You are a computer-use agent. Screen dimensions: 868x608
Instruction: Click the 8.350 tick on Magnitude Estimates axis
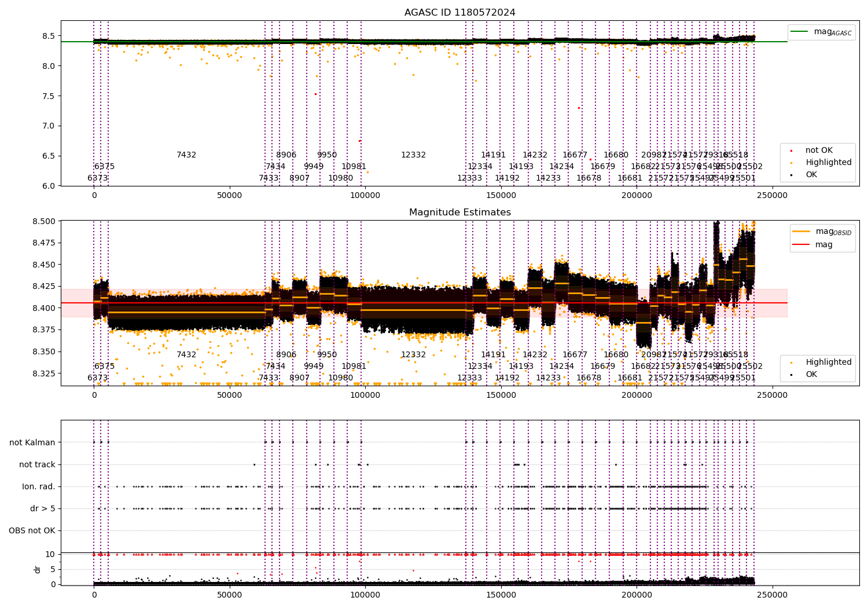pos(44,352)
